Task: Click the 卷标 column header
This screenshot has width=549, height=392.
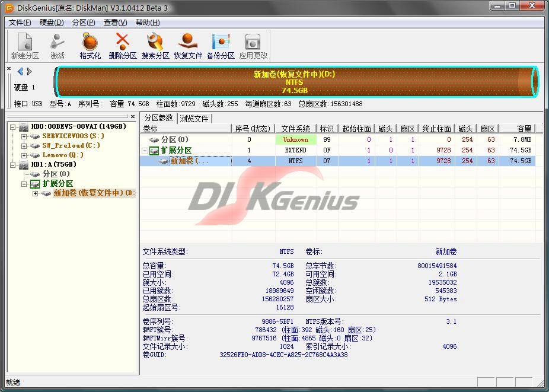Action: 186,129
